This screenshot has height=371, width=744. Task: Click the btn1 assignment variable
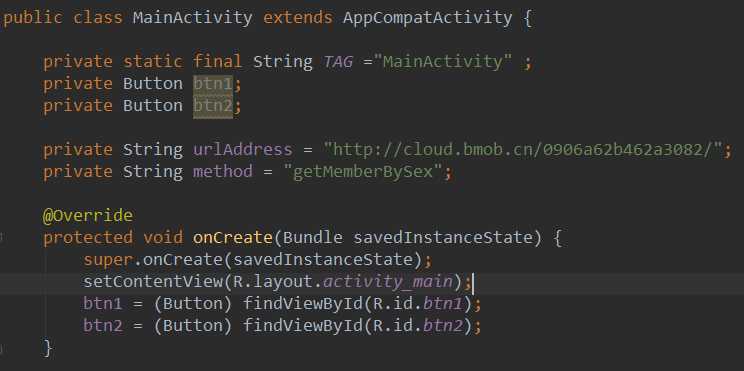pyautogui.click(x=103, y=303)
